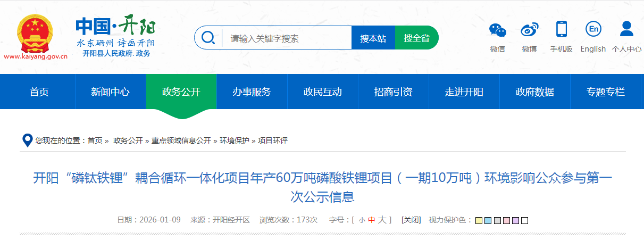Click into the keyword search input field
644x240 pixels.
pos(287,38)
